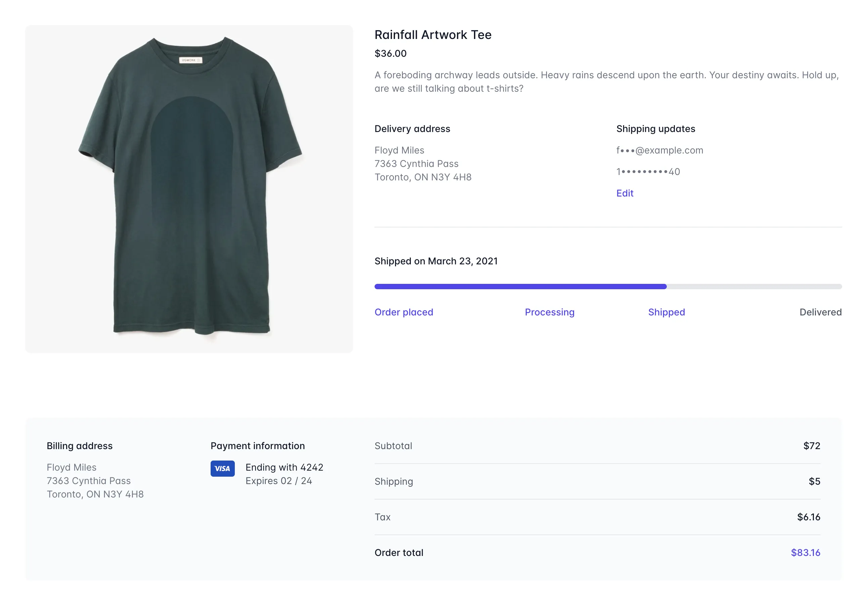Click the Order total amount $83.16
The image size is (868, 606).
tap(805, 553)
